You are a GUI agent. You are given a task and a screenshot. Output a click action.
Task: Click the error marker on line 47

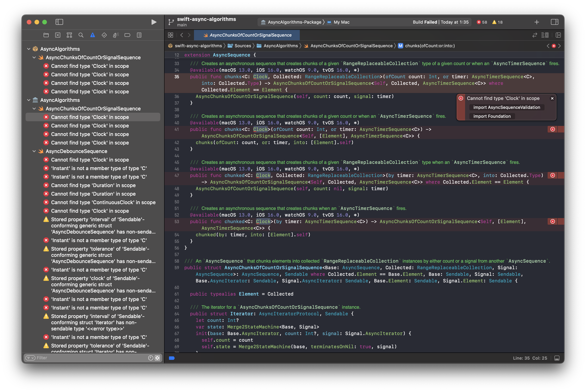pyautogui.click(x=552, y=175)
